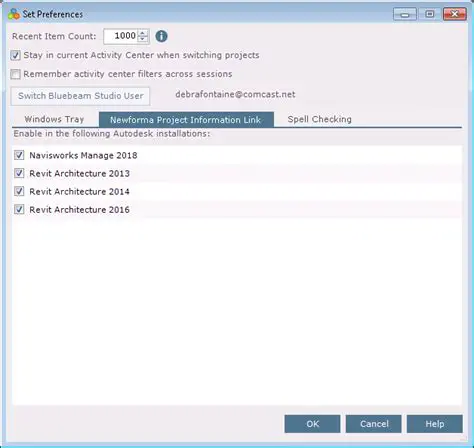The width and height of the screenshot is (474, 448).
Task: Uncheck Revit Architecture 2013 checkbox
Action: tap(19, 173)
